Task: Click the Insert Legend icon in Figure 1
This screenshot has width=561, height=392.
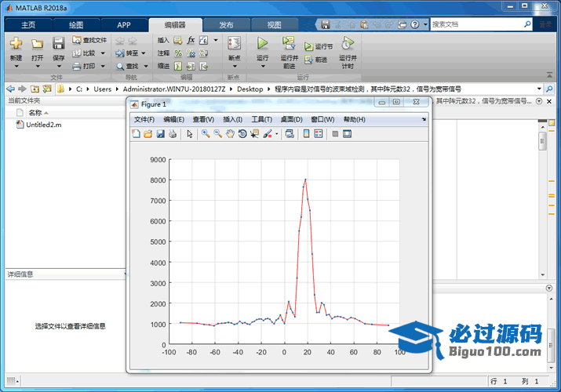Action: tap(319, 134)
